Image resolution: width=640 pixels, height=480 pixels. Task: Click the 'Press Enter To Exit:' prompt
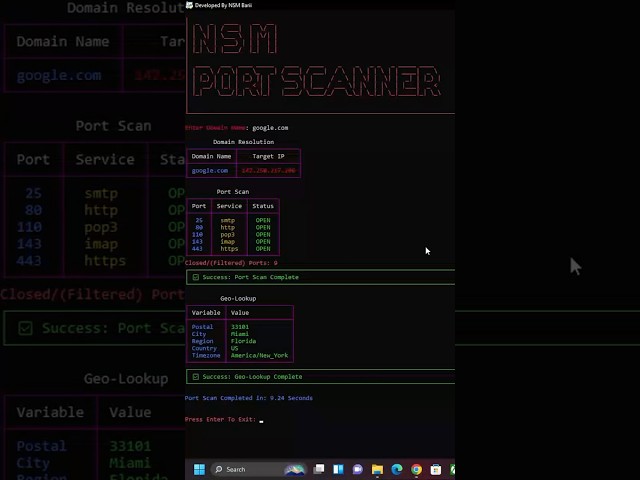click(x=220, y=419)
